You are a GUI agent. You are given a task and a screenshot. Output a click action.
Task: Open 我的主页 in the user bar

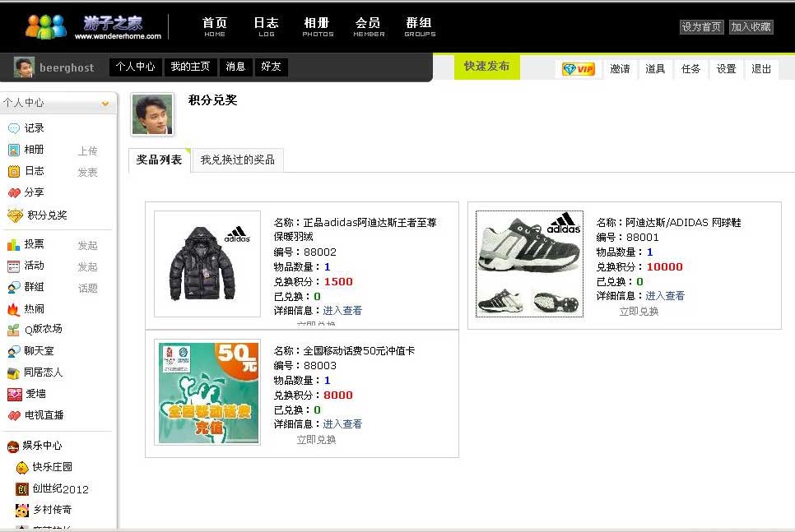click(x=191, y=67)
